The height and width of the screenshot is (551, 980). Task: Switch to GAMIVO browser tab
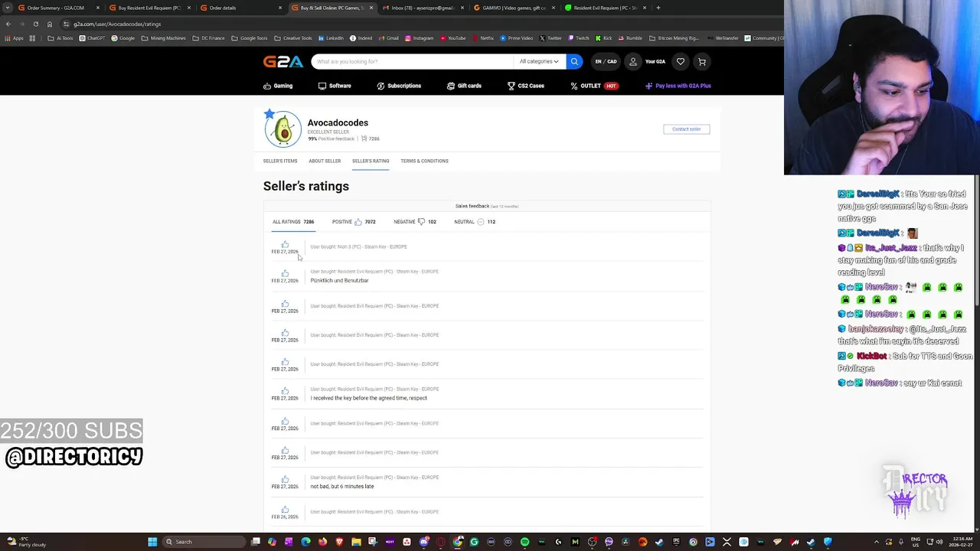[x=513, y=8]
